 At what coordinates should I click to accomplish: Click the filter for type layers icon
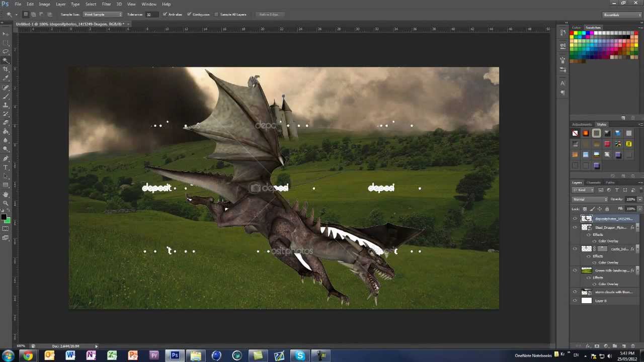tap(617, 190)
